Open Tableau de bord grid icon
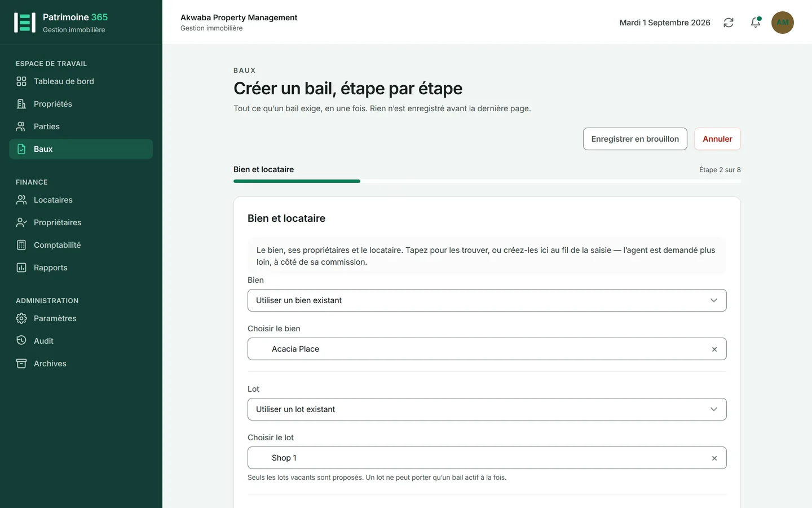The height and width of the screenshot is (508, 812). (x=21, y=81)
